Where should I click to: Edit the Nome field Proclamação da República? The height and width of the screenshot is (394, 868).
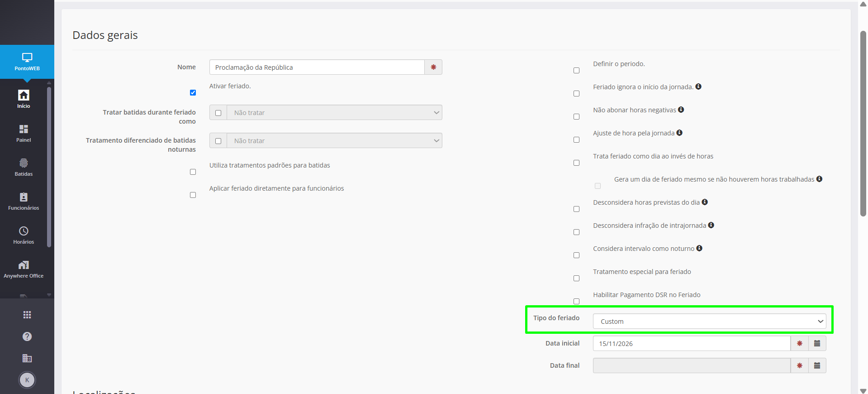point(317,67)
